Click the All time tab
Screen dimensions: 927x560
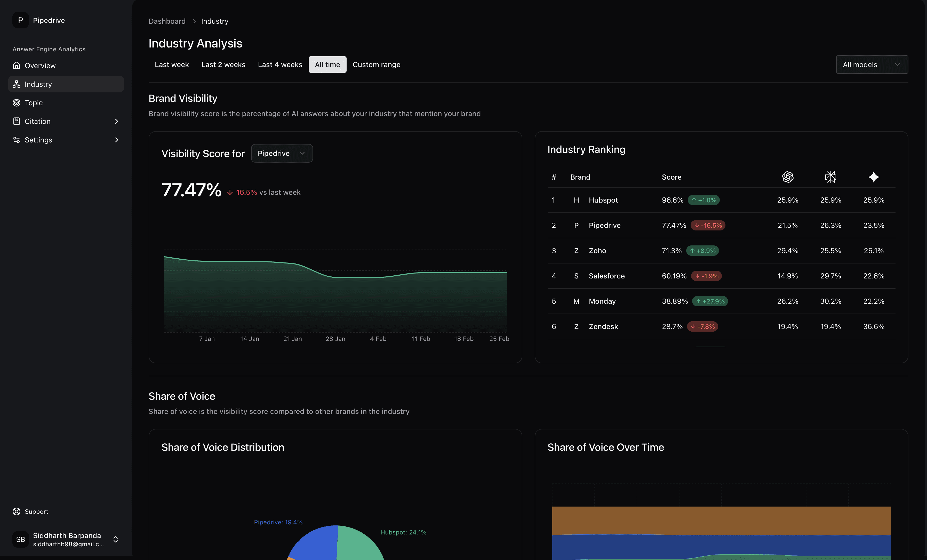tap(327, 64)
